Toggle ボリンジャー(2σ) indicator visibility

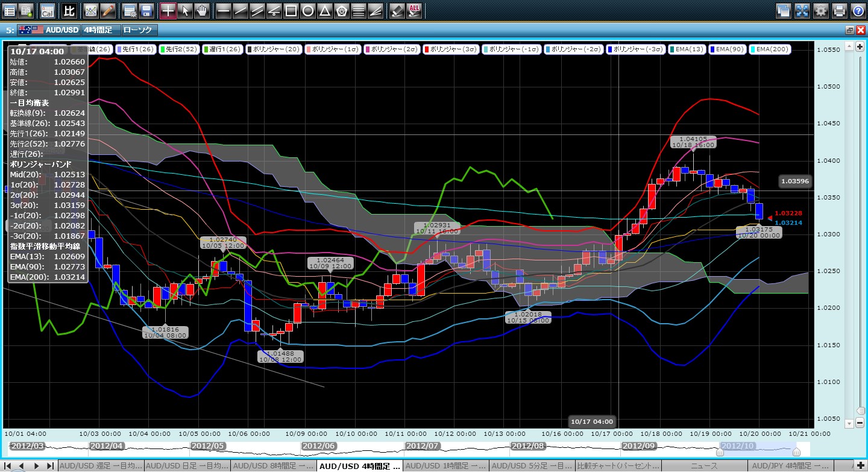[391, 49]
